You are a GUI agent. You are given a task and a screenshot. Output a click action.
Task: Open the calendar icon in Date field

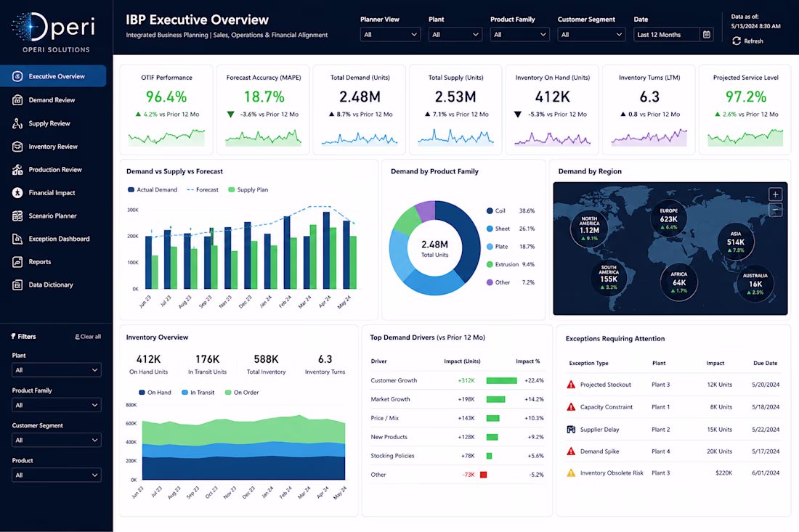tap(706, 35)
